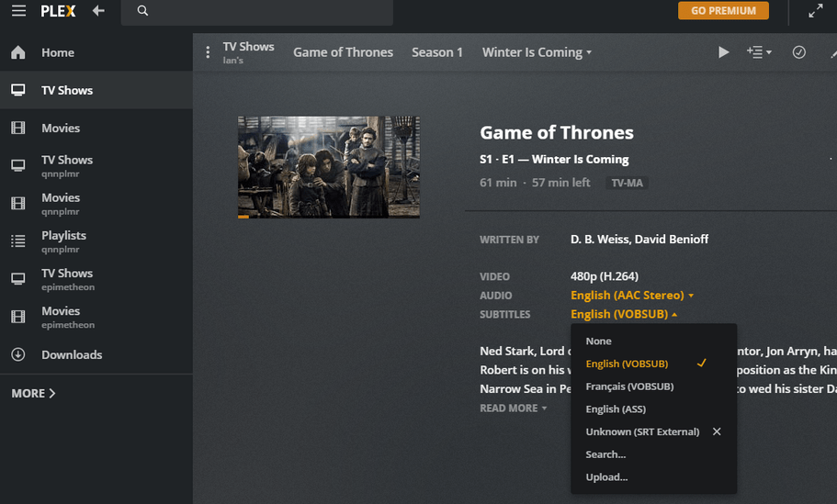Go to Game of Thrones breadcrumb
This screenshot has height=504, width=837.
point(343,52)
